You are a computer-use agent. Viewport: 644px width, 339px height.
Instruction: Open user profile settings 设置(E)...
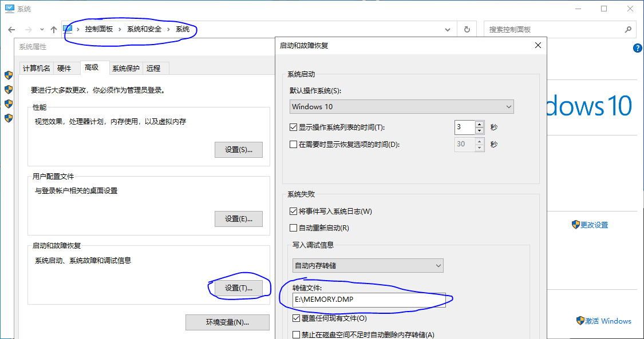tap(238, 219)
